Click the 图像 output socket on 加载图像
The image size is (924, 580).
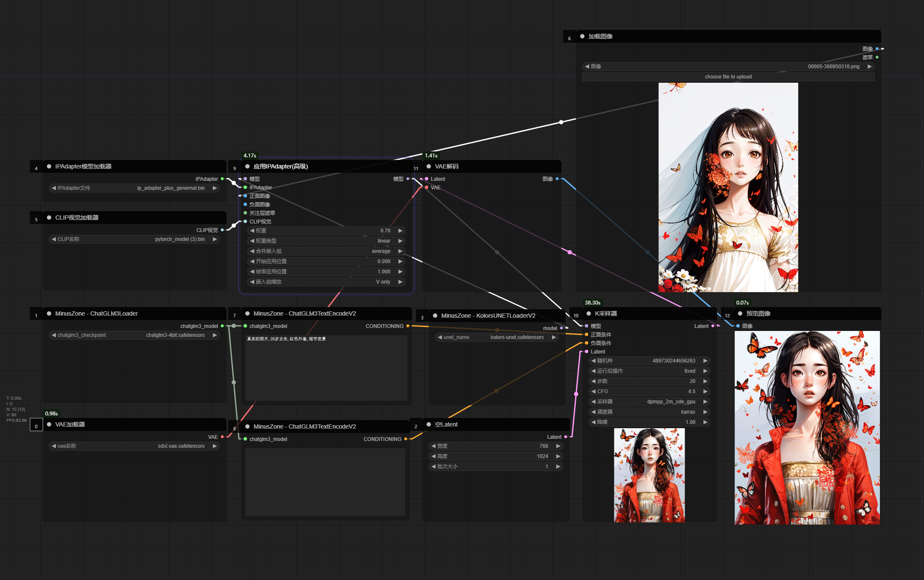tap(877, 49)
